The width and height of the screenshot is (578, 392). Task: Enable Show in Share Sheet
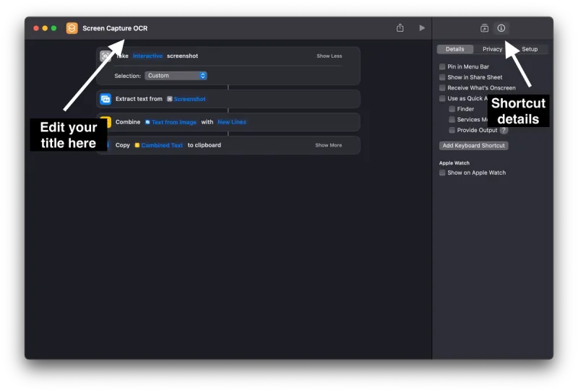click(442, 77)
